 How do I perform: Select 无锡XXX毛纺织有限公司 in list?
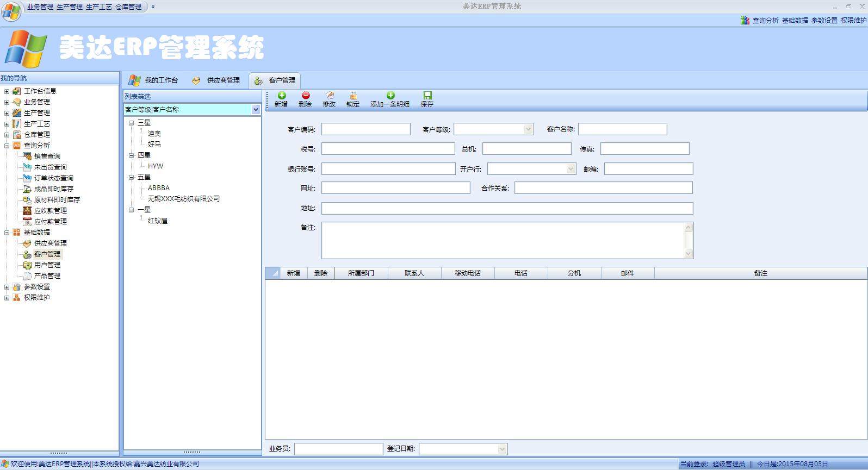pyautogui.click(x=184, y=199)
